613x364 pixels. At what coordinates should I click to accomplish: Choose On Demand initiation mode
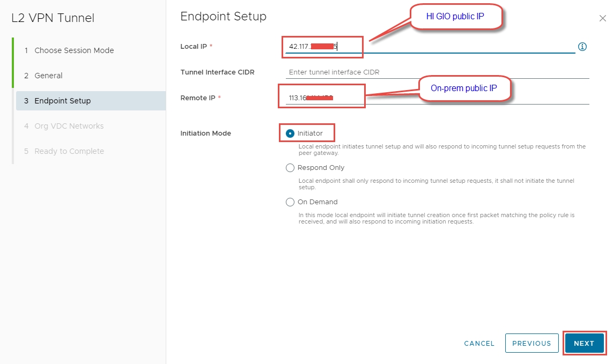click(290, 202)
